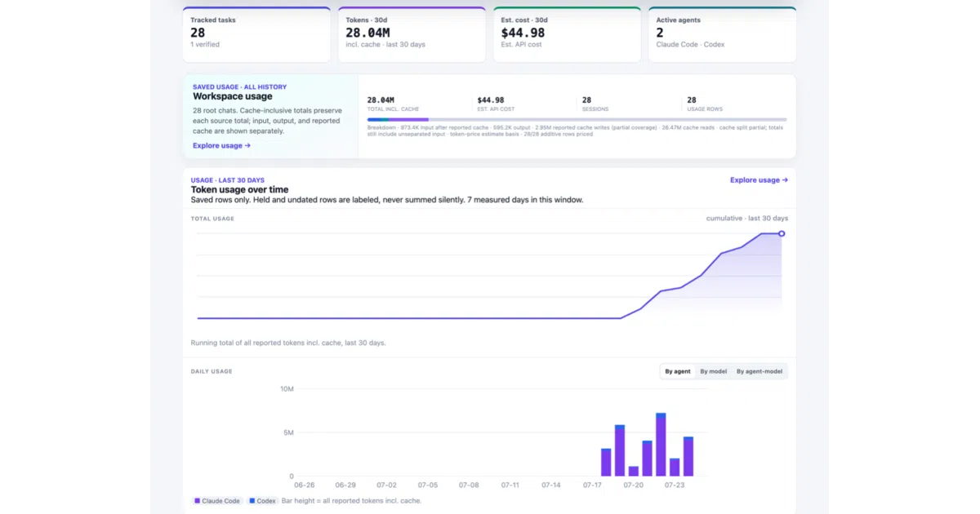Click the 28 Sessions stat
This screenshot has width=980, height=514.
click(595, 104)
